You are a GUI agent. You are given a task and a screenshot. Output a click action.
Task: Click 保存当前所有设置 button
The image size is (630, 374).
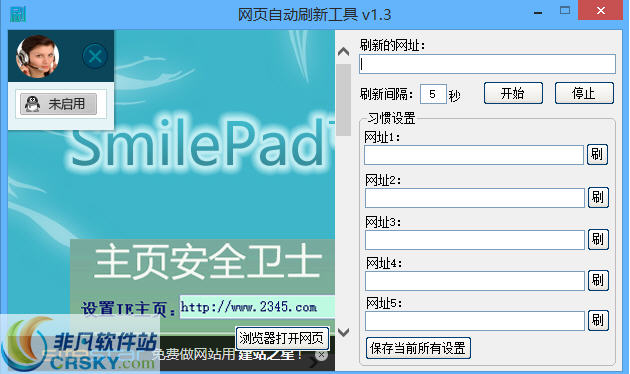(418, 348)
